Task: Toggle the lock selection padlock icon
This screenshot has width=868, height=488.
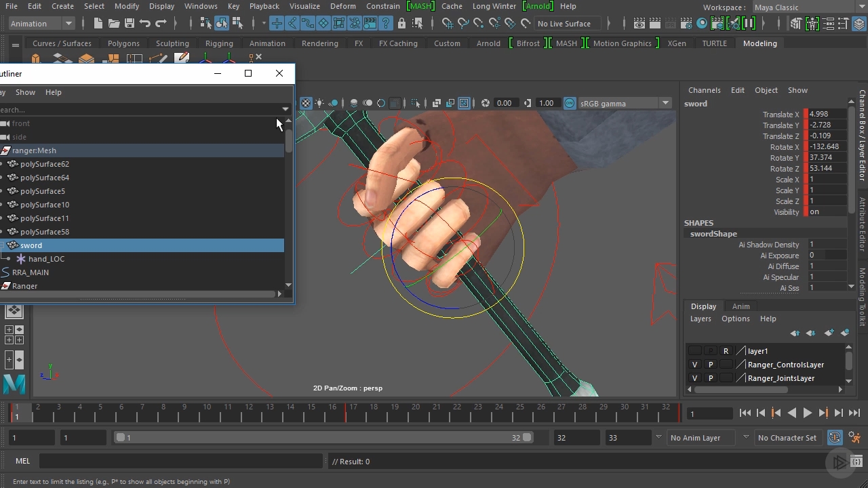Action: pos(401,23)
